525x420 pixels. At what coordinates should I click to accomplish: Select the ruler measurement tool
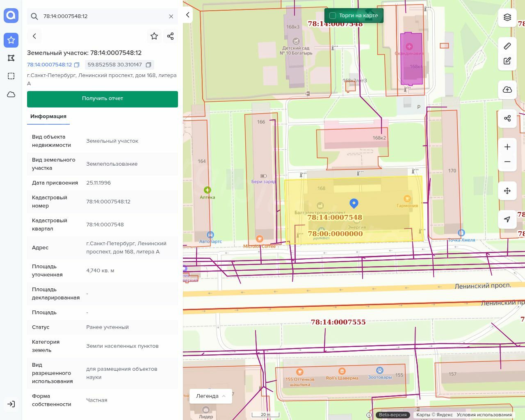[x=507, y=46]
